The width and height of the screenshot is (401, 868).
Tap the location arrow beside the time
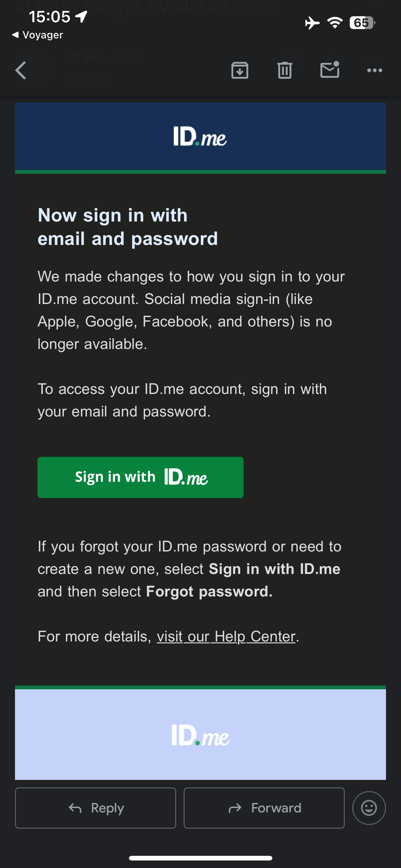[81, 17]
